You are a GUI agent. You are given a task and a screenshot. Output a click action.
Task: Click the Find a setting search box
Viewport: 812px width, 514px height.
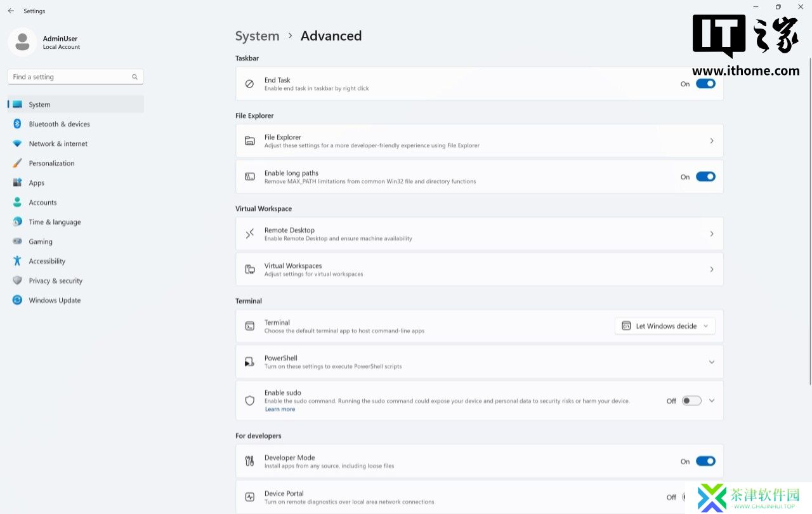click(75, 77)
